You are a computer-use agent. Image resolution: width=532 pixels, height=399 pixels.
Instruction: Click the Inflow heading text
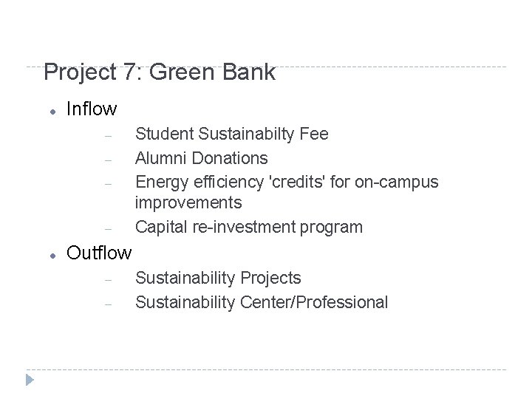[92, 109]
